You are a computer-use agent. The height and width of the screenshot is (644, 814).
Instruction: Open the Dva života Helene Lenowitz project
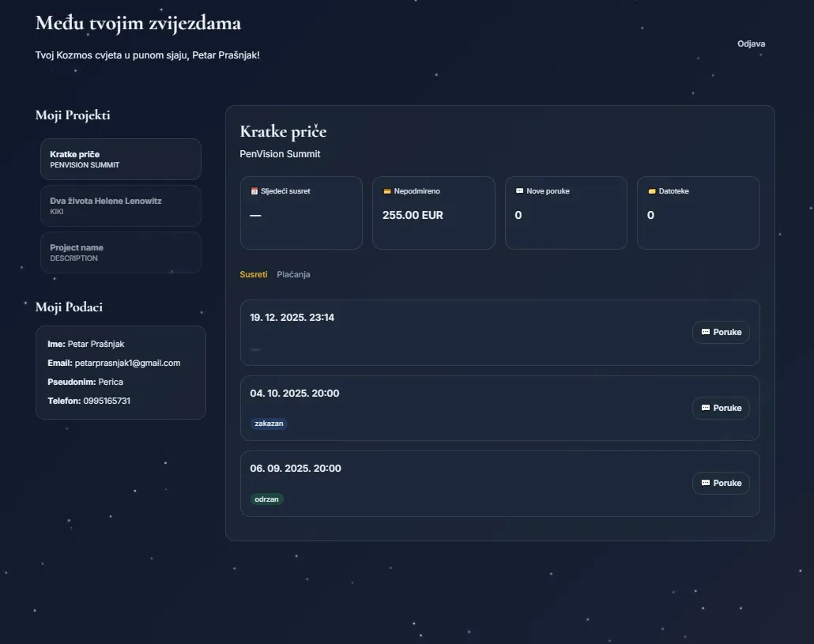[x=121, y=205]
